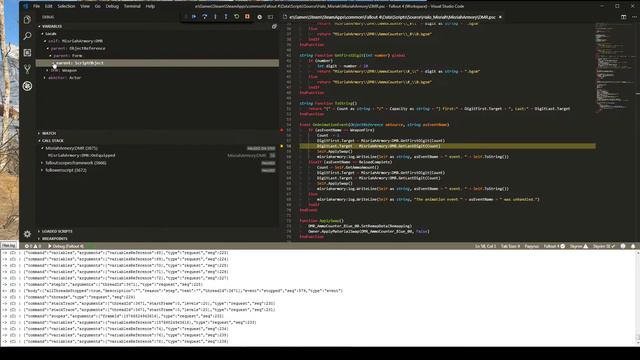Open the Edit menu
640x360 pixels.
tap(49, 6)
